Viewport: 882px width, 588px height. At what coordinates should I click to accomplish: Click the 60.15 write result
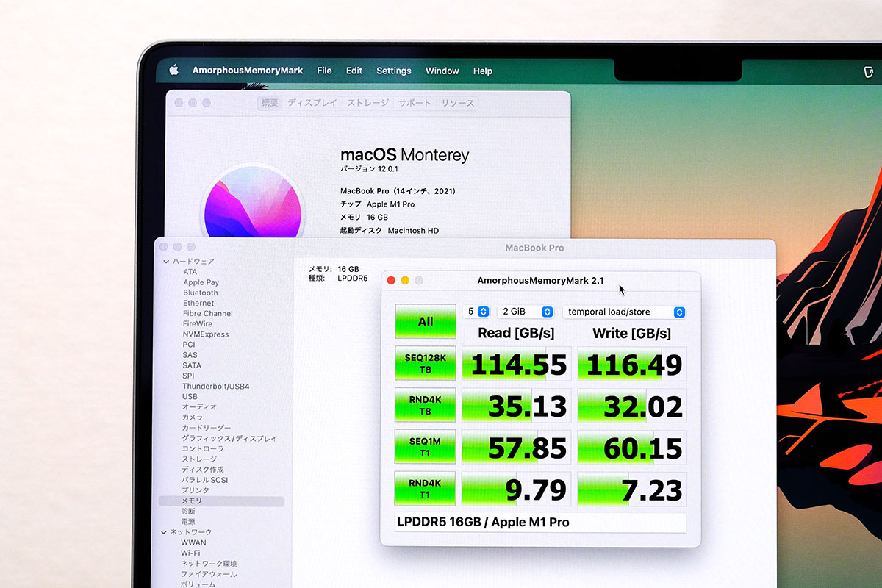point(632,447)
